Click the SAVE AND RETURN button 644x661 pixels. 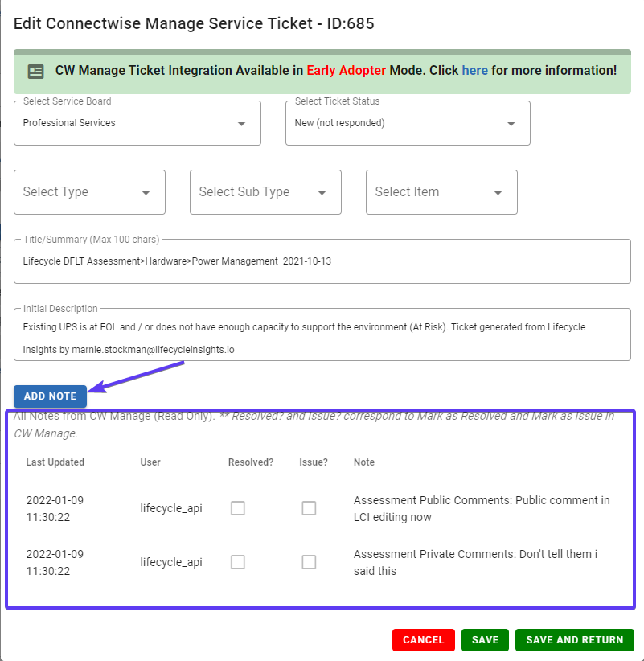click(575, 640)
